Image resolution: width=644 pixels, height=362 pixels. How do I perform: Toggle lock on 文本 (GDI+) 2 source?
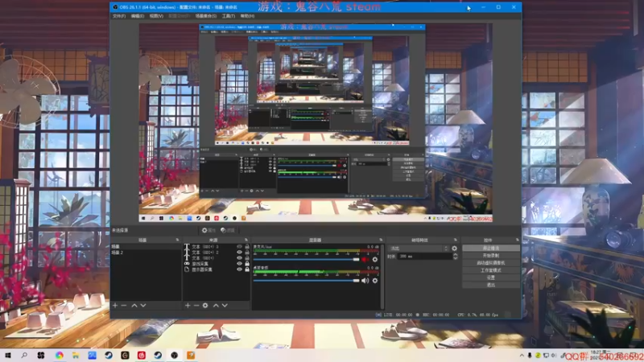tap(247, 253)
